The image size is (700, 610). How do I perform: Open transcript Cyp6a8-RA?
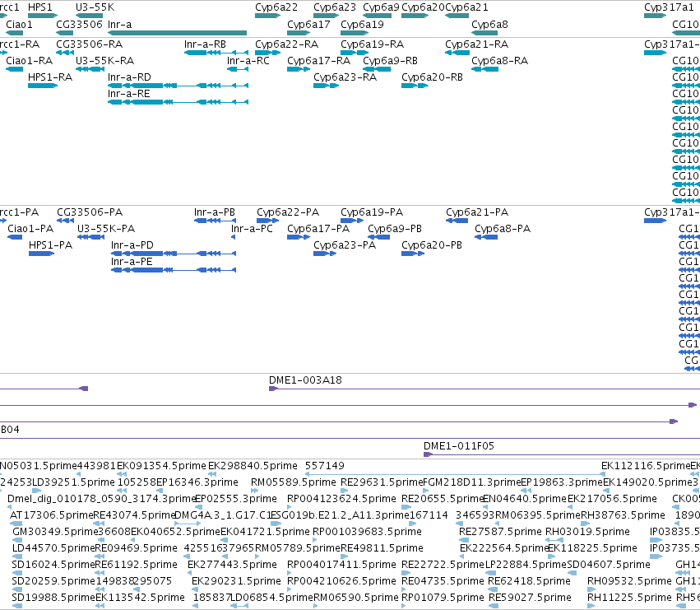484,69
